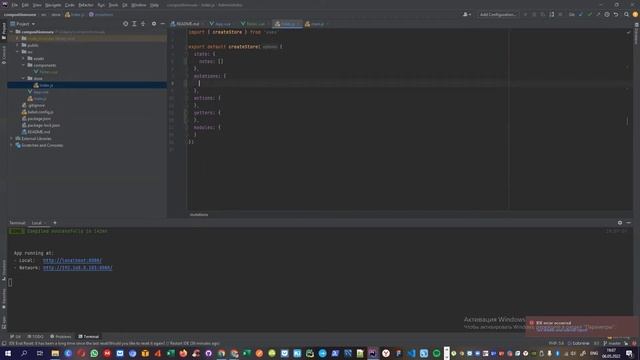Open Firefox from the taskbar
Viewport: 640px width, 360px height.
(x=183, y=353)
